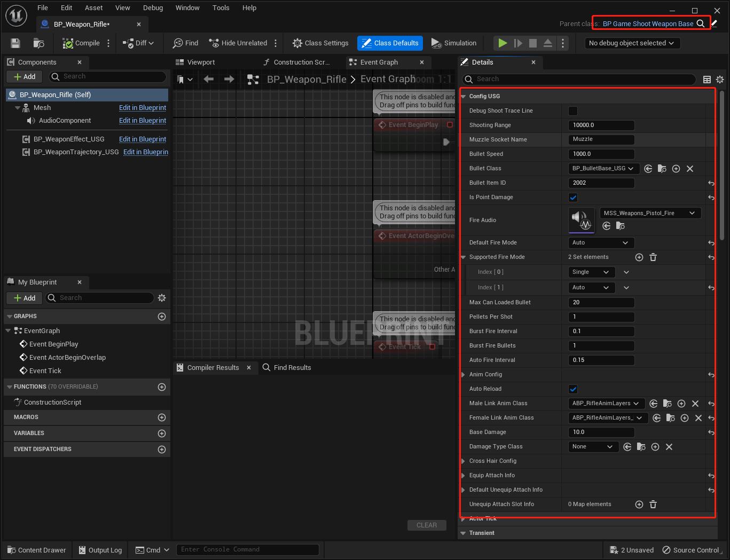Open Bullet Class dropdown
Viewport: 730px width, 560px height.
(x=603, y=169)
